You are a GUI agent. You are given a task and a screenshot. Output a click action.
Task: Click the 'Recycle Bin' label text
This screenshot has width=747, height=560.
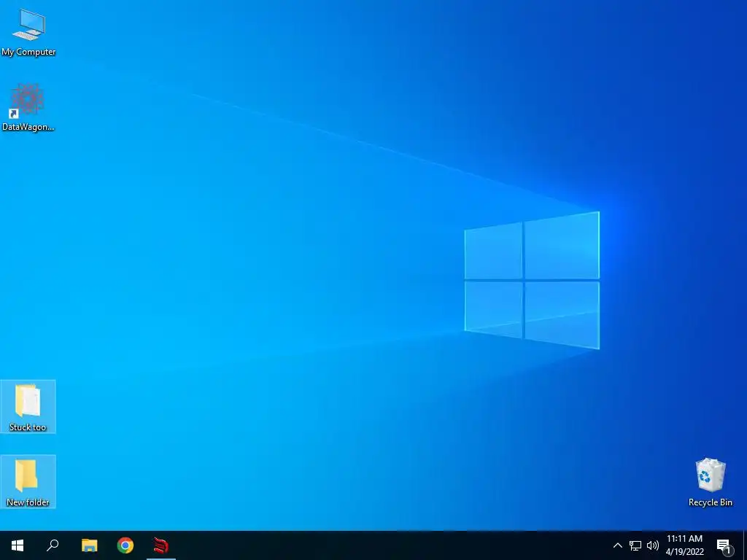pyautogui.click(x=711, y=502)
